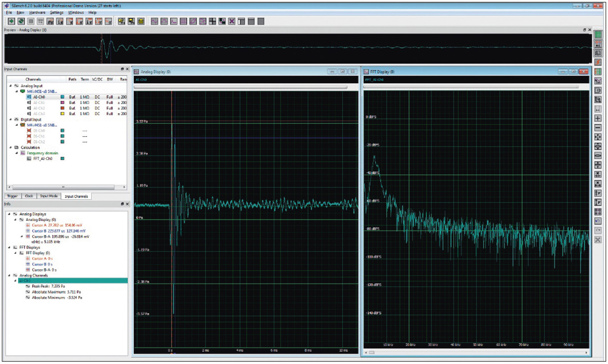Click the black four-pane cross layout icon
The image size is (608, 364).
(212, 21)
